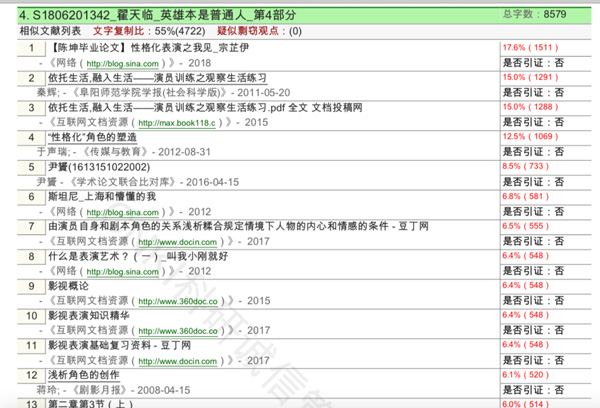Select the similarity value 12.5% ( 1069 )
This screenshot has height=408, width=600.
(x=530, y=137)
